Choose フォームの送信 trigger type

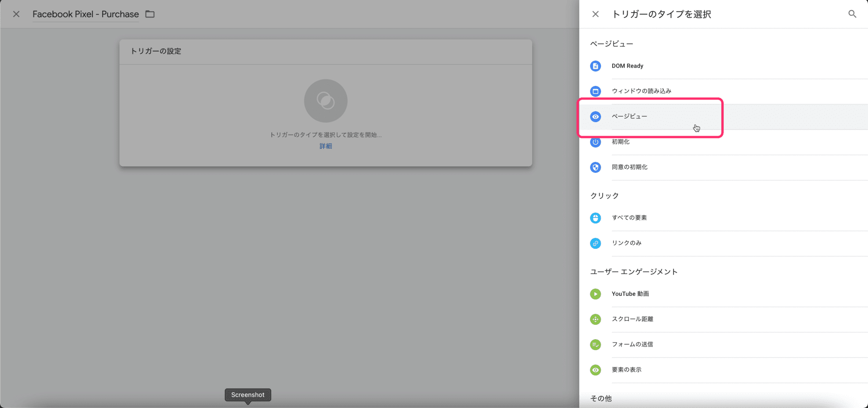[x=724, y=345]
